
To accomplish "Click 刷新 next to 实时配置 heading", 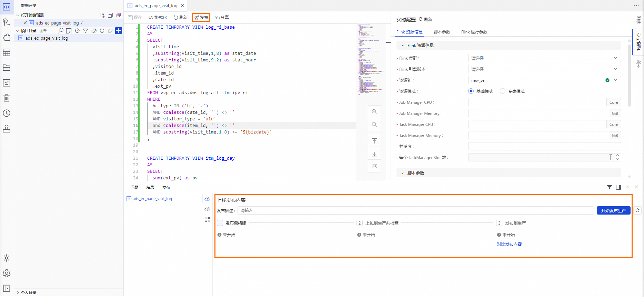I will click(425, 19).
